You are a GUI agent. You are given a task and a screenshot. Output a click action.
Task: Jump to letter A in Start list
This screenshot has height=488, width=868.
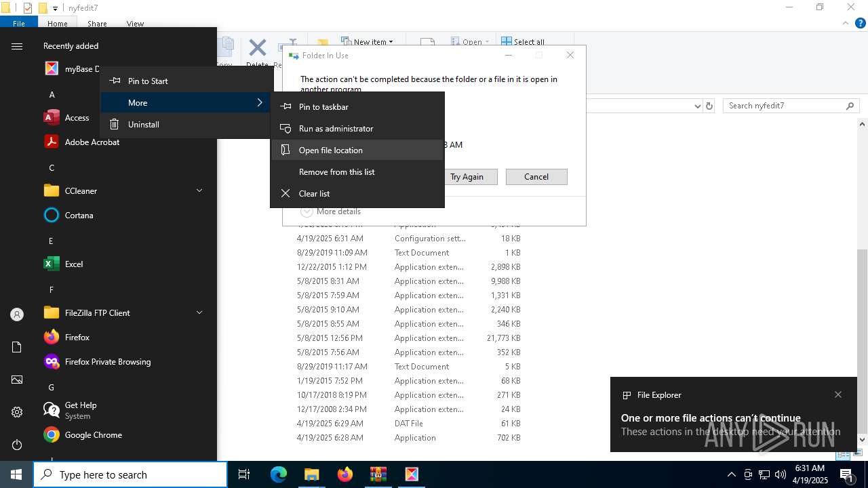(52, 94)
